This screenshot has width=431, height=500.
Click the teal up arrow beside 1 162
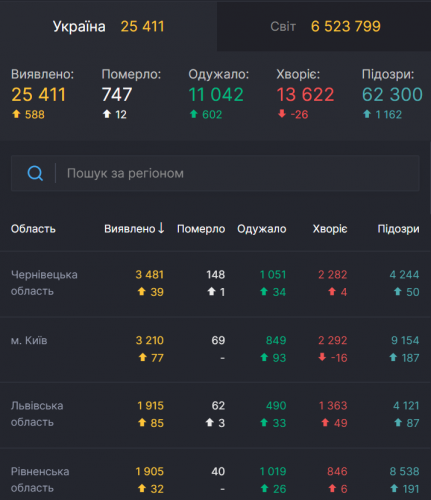[367, 114]
